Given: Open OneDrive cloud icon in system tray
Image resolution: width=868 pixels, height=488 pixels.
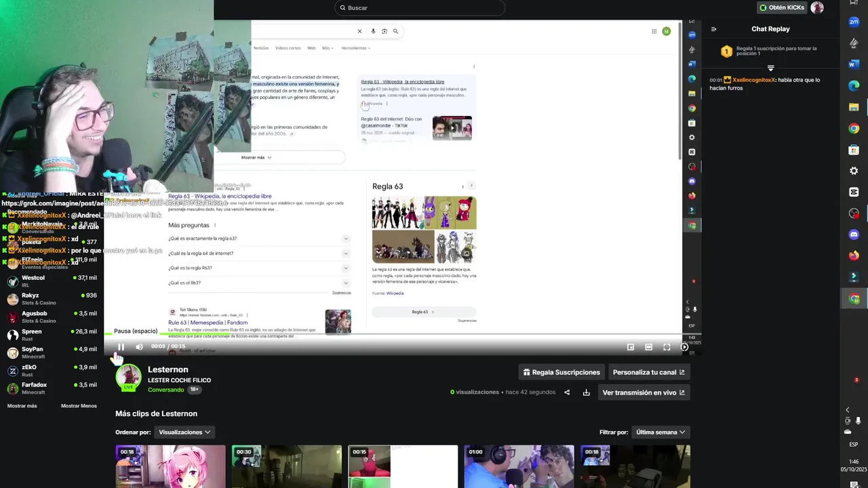Looking at the screenshot, I should 848,432.
